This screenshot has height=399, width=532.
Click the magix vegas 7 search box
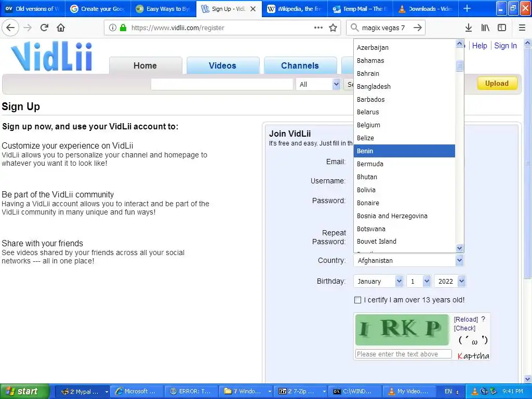(385, 28)
